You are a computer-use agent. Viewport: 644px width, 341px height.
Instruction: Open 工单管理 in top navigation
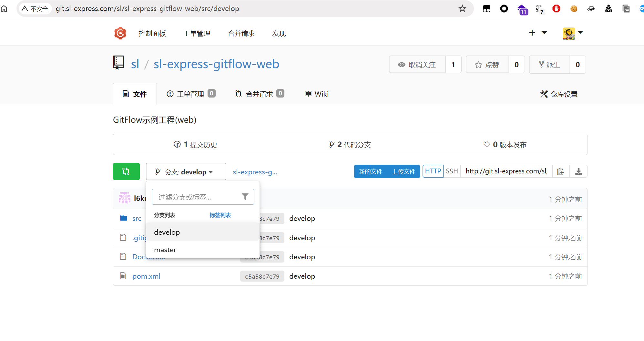click(197, 33)
